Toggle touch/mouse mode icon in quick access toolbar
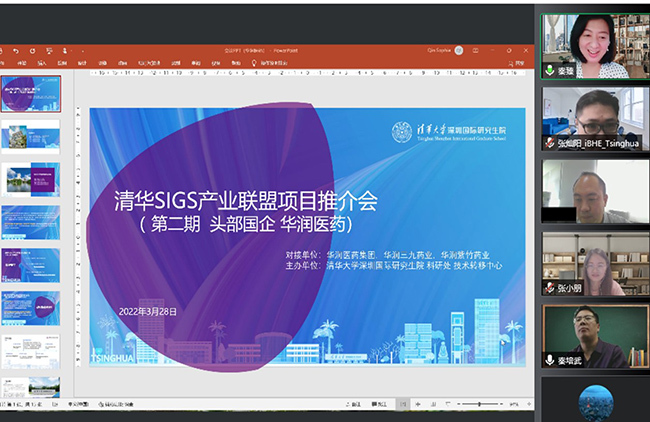 64,51
